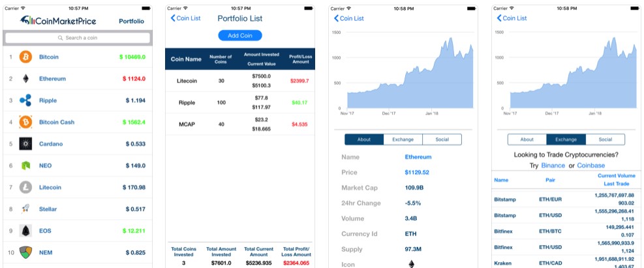Click the search magnifier icon
The width and height of the screenshot is (644, 268).
[x=61, y=38]
